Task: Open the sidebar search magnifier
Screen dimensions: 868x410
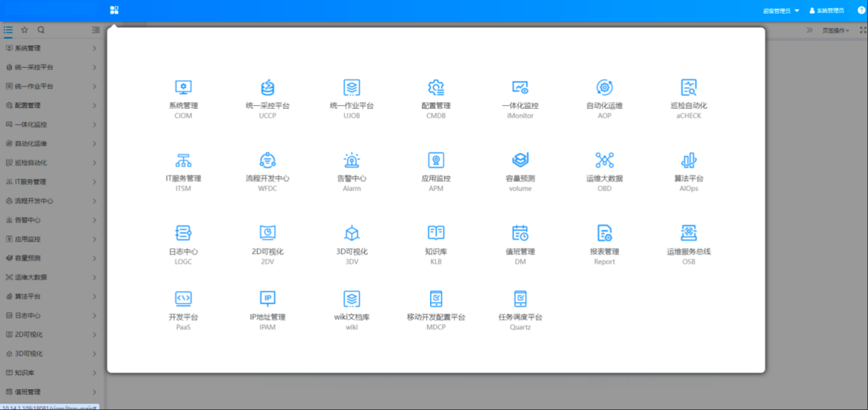Action: point(41,30)
